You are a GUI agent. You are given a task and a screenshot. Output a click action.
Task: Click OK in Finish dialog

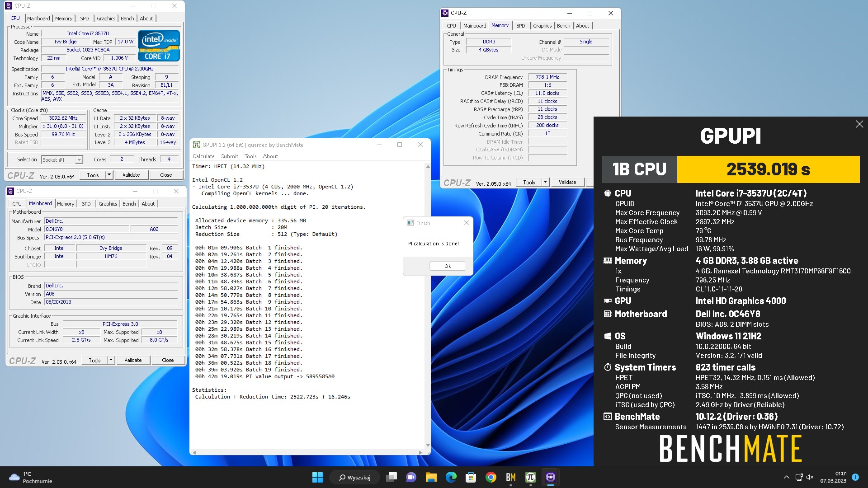coord(448,266)
